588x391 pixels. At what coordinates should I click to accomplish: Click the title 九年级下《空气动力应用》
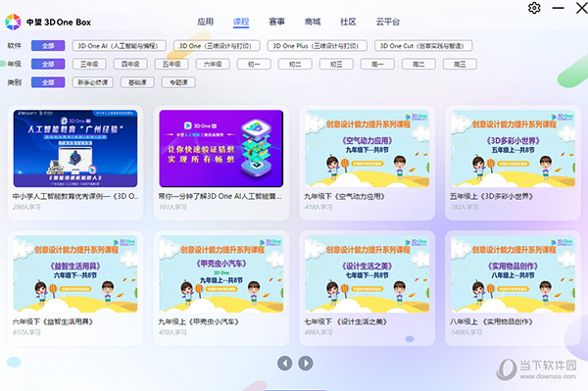(x=344, y=196)
